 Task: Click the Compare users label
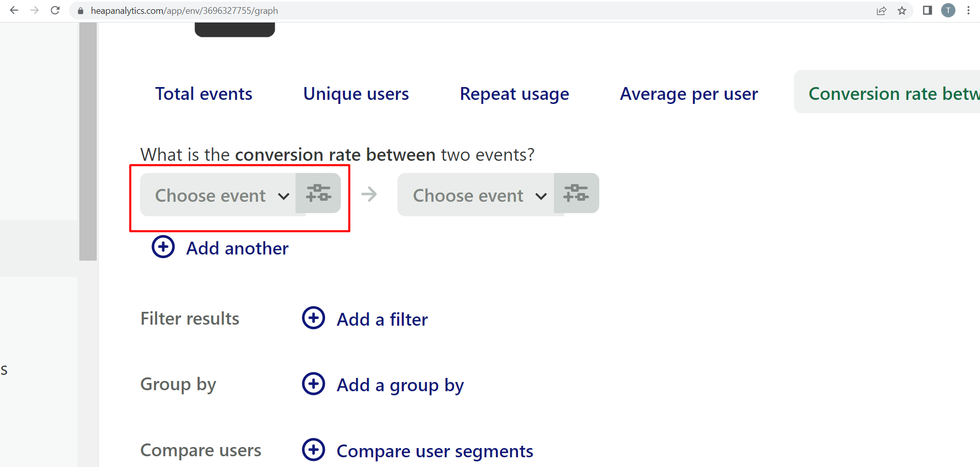click(x=201, y=450)
